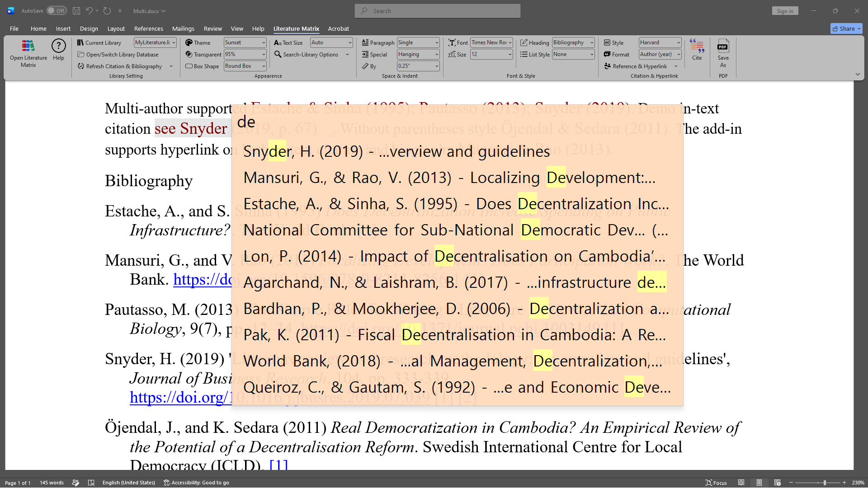This screenshot has width=868, height=488.
Task: Click the Help question-mark icon
Action: (58, 46)
